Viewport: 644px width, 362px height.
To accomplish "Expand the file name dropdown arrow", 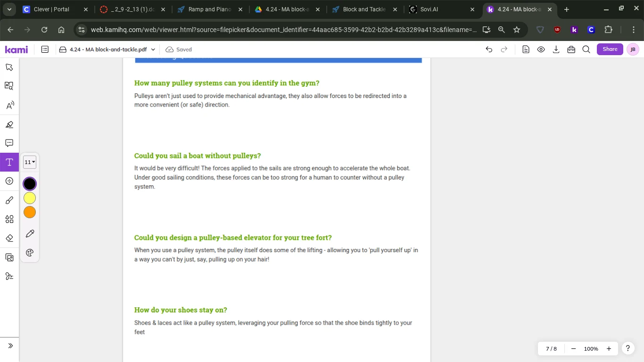I will [x=153, y=49].
